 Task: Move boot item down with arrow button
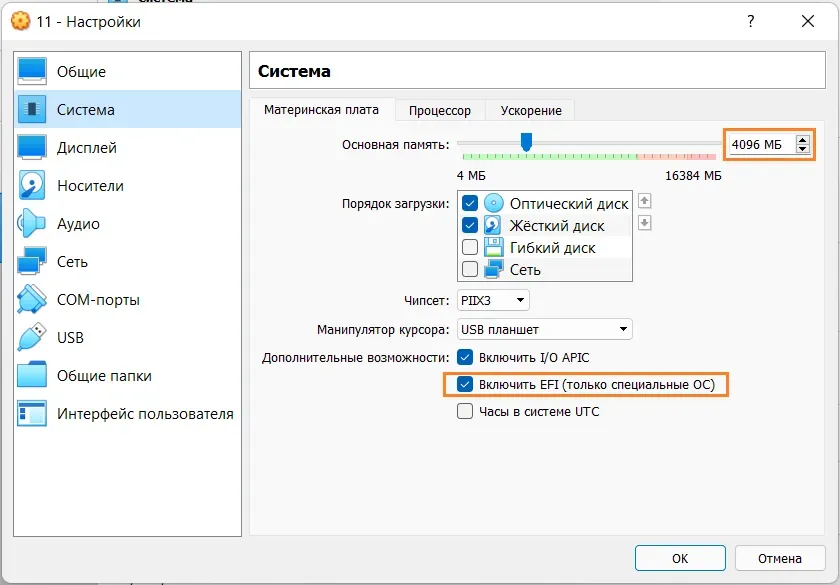pos(644,222)
